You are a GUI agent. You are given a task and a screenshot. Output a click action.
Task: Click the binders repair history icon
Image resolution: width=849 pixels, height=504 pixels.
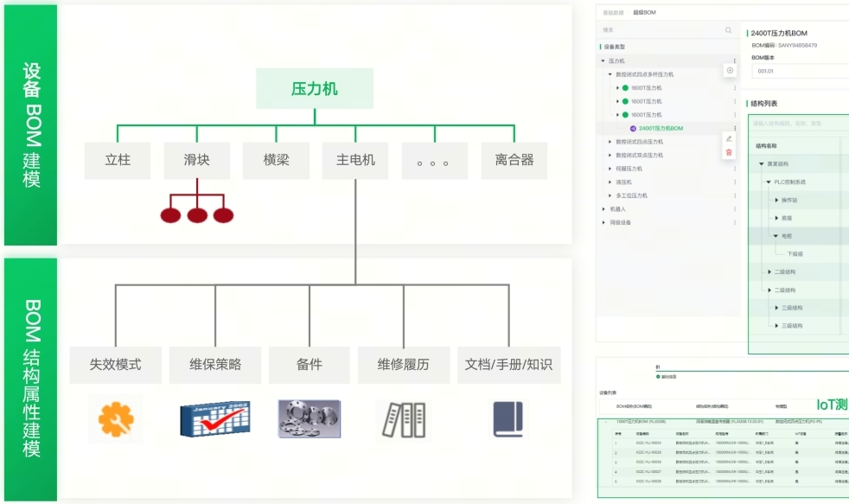(402, 419)
